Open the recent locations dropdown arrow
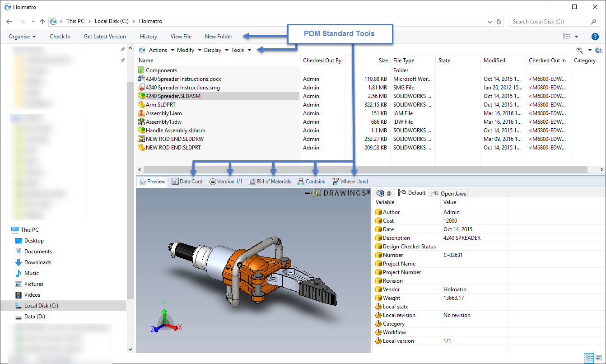This screenshot has width=606, height=364. [x=33, y=21]
